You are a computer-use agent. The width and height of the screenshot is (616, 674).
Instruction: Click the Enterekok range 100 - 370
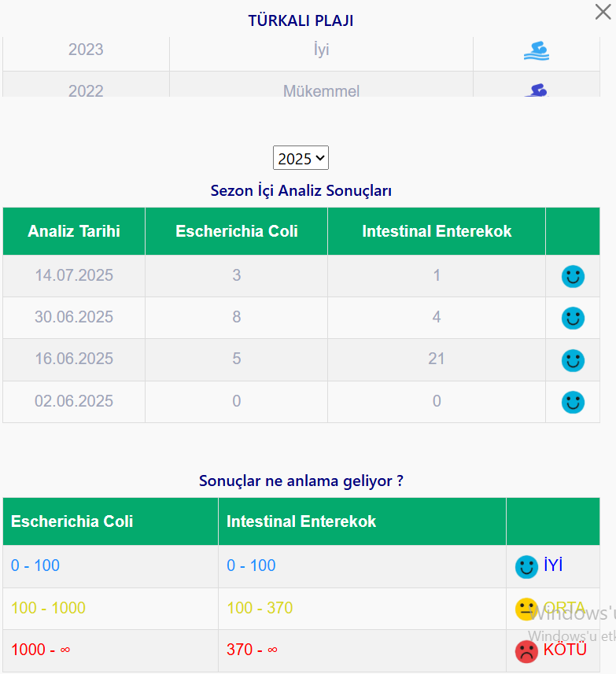(x=260, y=608)
